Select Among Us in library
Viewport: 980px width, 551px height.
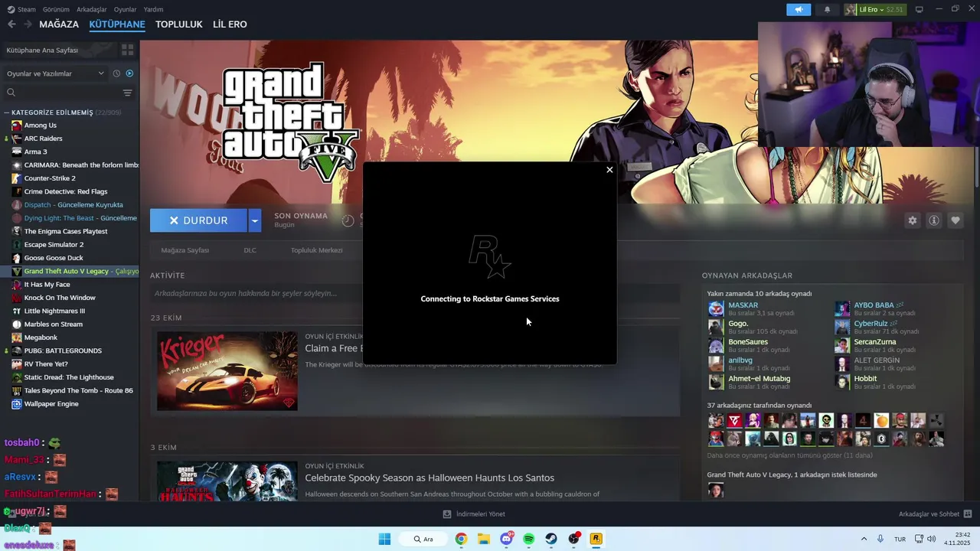pos(40,126)
